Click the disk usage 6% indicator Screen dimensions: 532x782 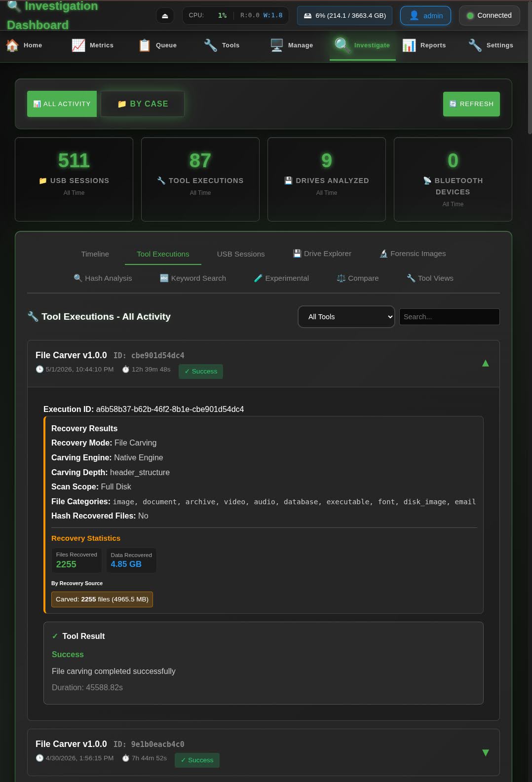pyautogui.click(x=344, y=16)
